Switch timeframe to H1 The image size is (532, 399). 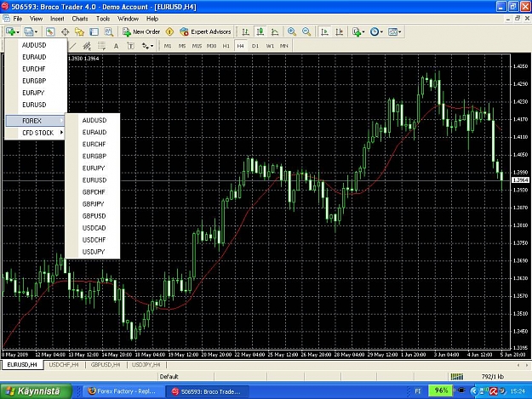226,46
